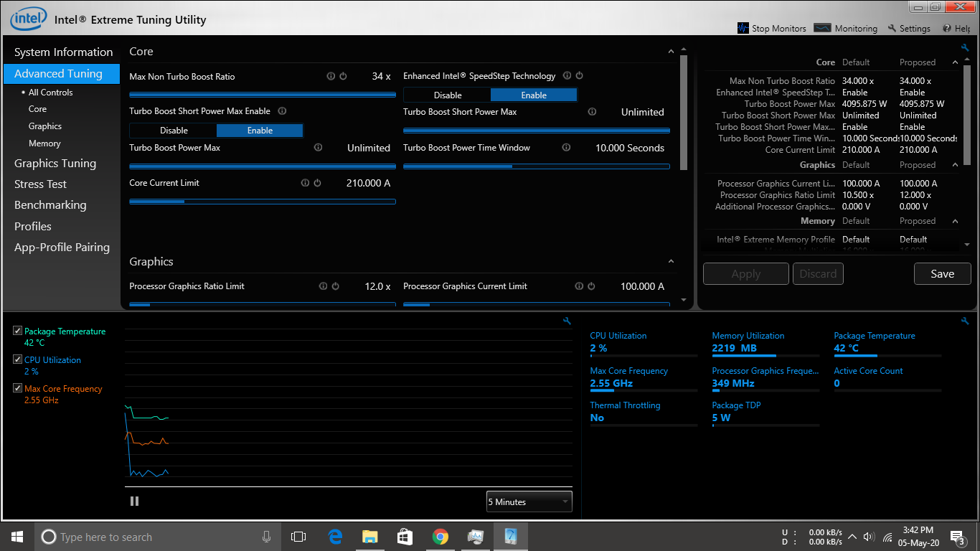Click wrench icon above the monitor readouts panel
This screenshot has height=551, width=980.
tap(965, 321)
